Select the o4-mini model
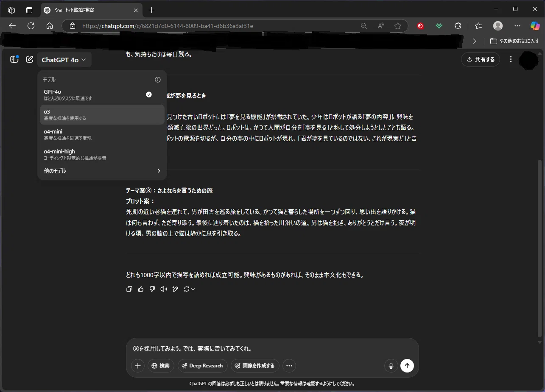The width and height of the screenshot is (545, 392). 102,134
